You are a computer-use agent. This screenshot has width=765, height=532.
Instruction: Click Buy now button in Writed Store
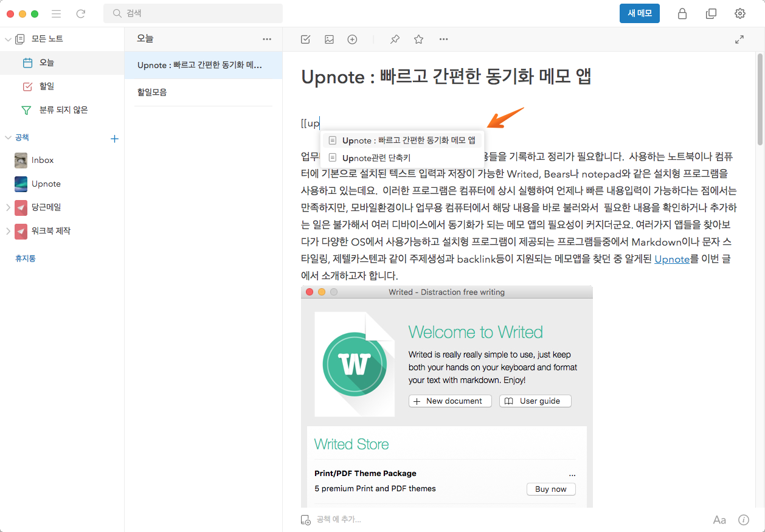pos(551,489)
